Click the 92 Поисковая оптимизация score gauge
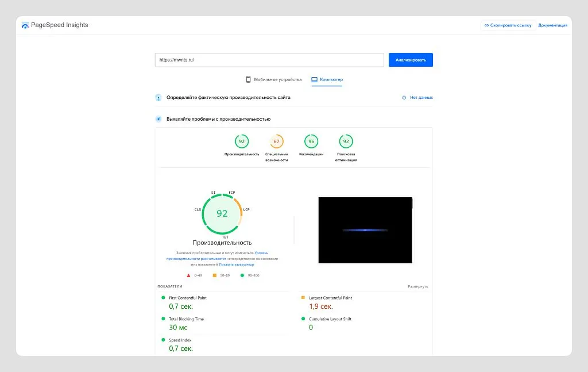 coord(346,141)
